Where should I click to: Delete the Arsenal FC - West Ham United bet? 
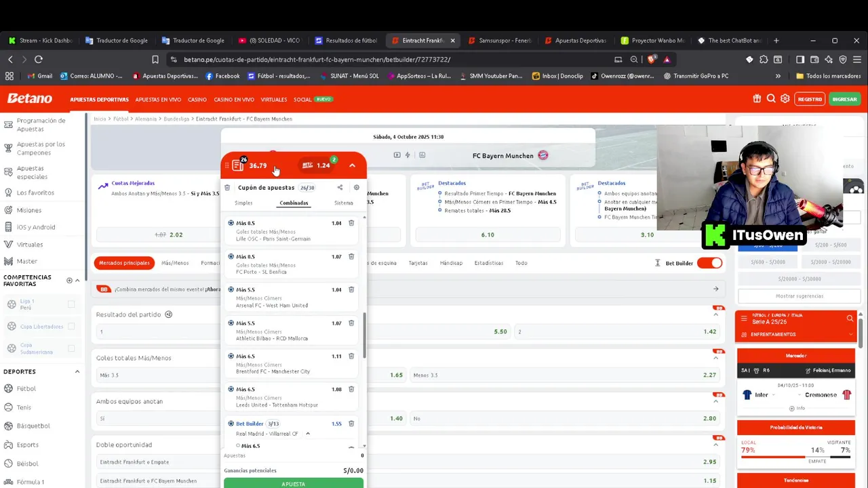coord(351,290)
